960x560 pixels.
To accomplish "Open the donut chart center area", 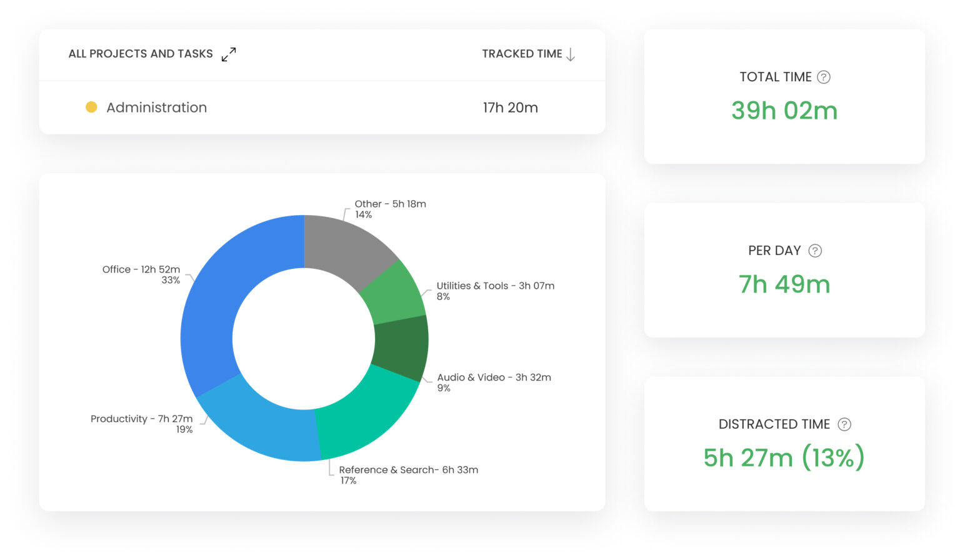I will [x=305, y=337].
